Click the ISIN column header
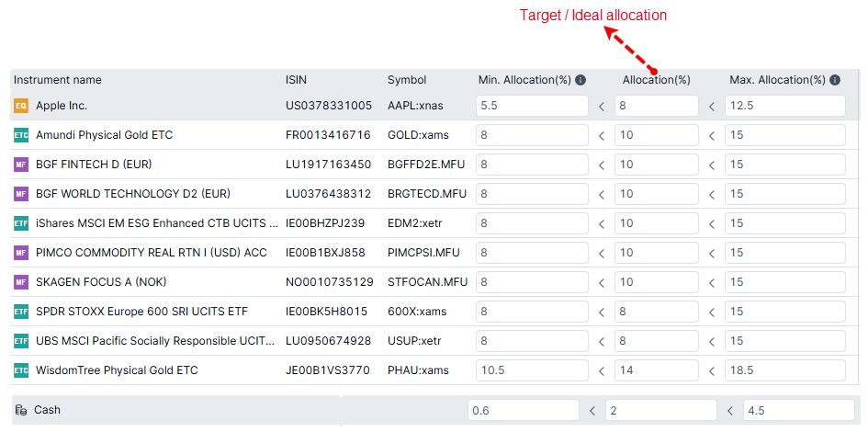This screenshot has width=868, height=432. pos(296,80)
